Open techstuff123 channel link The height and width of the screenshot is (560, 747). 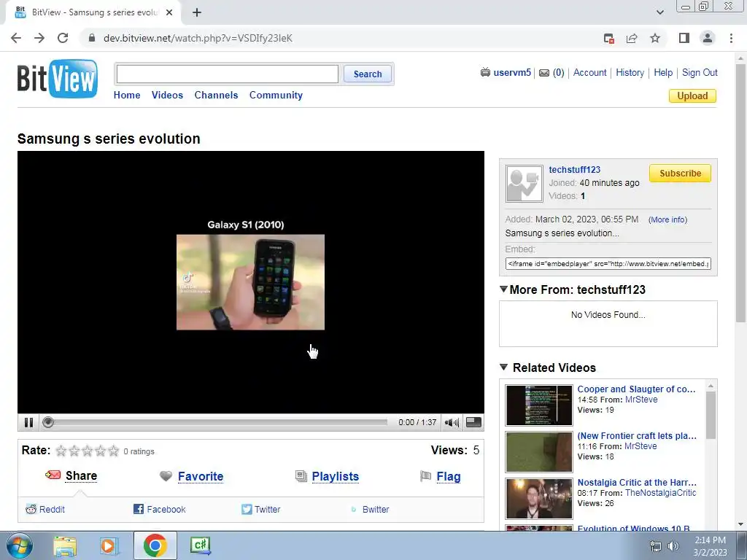(575, 169)
